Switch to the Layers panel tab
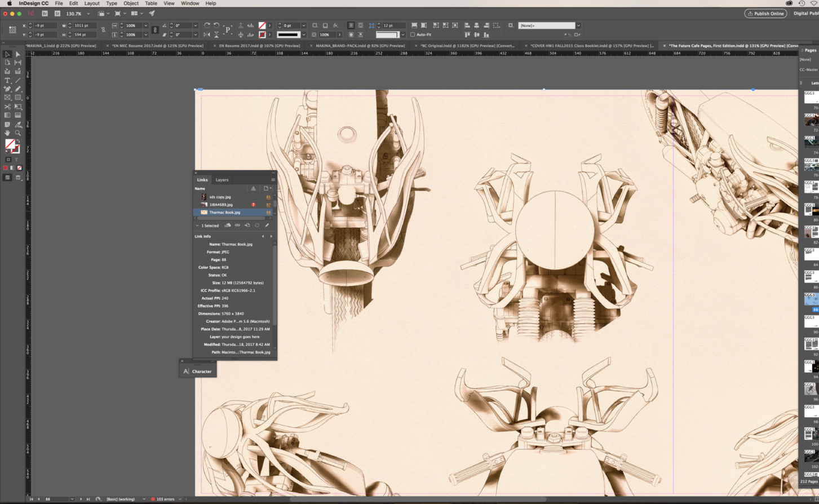Screen dimensions: 819x504 coord(222,180)
